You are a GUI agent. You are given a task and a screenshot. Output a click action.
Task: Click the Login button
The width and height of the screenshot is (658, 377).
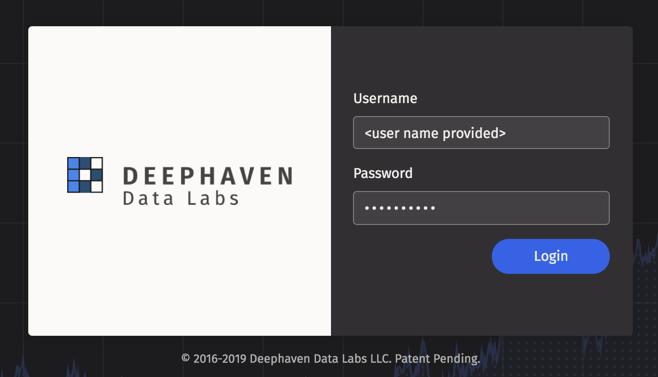[551, 256]
